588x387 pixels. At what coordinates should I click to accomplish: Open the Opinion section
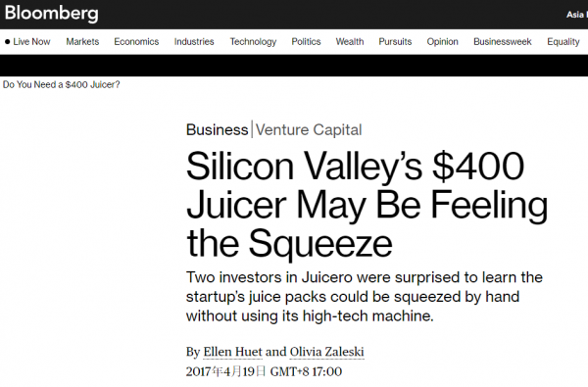coord(443,41)
